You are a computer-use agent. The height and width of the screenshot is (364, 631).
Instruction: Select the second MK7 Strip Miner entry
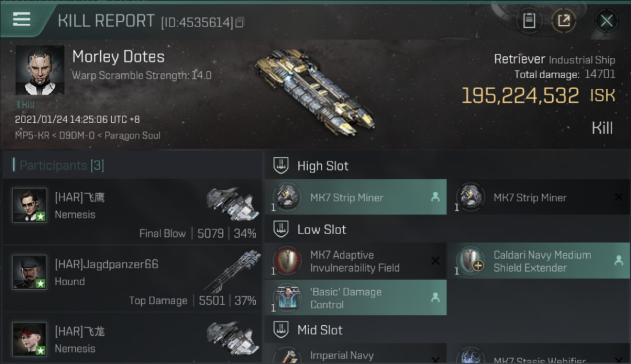click(538, 197)
